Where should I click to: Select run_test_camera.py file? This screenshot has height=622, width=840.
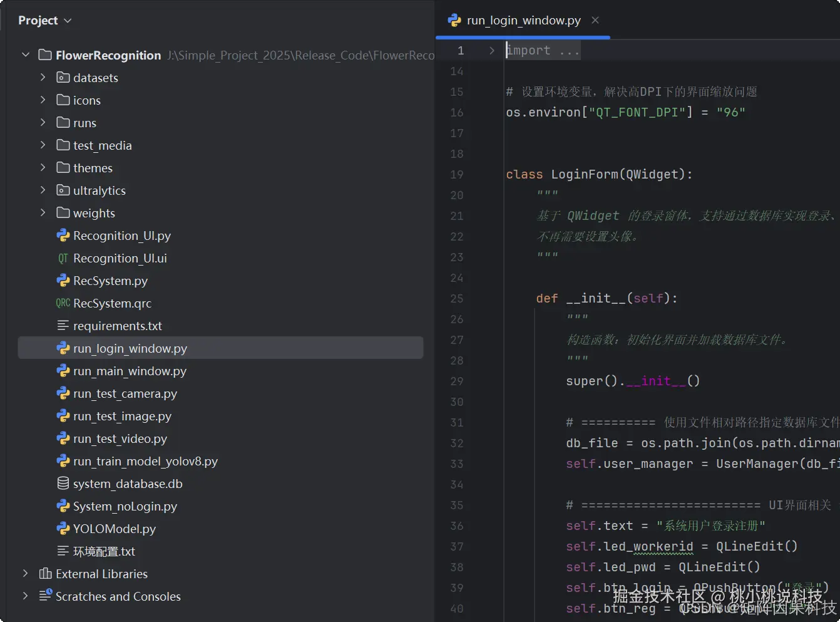click(125, 393)
